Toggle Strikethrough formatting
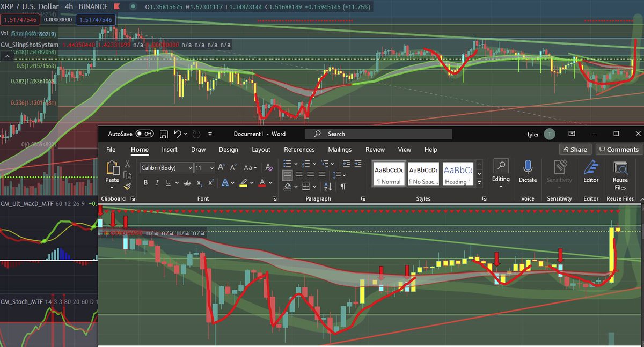 tap(187, 183)
